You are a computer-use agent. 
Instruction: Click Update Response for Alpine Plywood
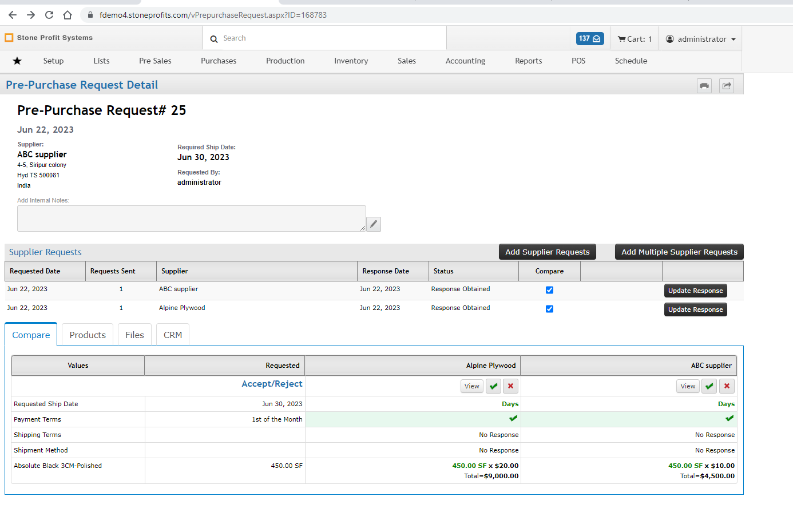click(696, 309)
